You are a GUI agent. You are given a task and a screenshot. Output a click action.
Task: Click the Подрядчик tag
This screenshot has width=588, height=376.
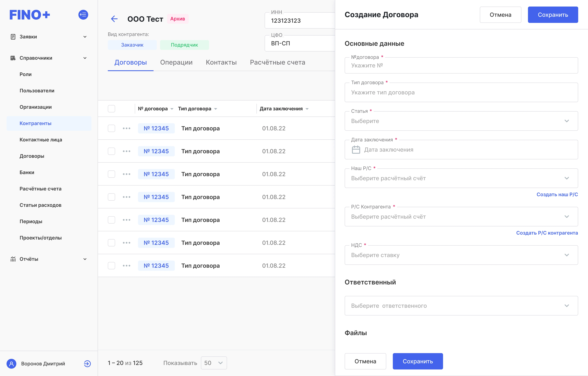(184, 45)
